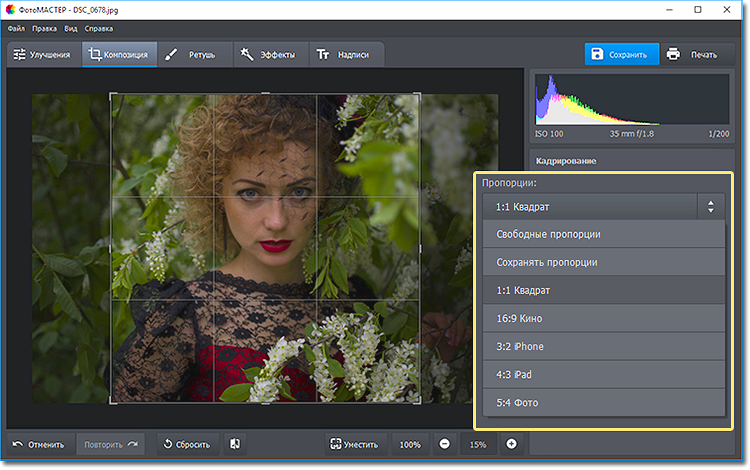Click the top-right crop corner handle
The image size is (750, 470).
(x=419, y=95)
